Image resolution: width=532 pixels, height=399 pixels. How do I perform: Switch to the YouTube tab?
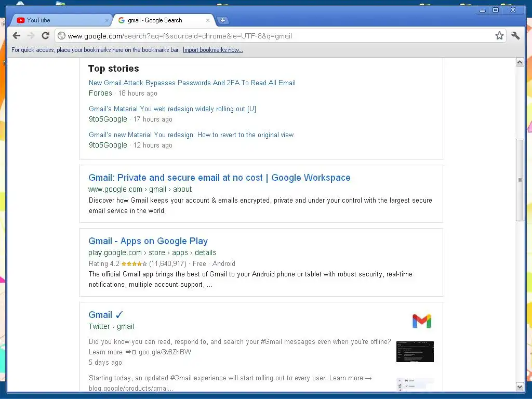click(61, 20)
